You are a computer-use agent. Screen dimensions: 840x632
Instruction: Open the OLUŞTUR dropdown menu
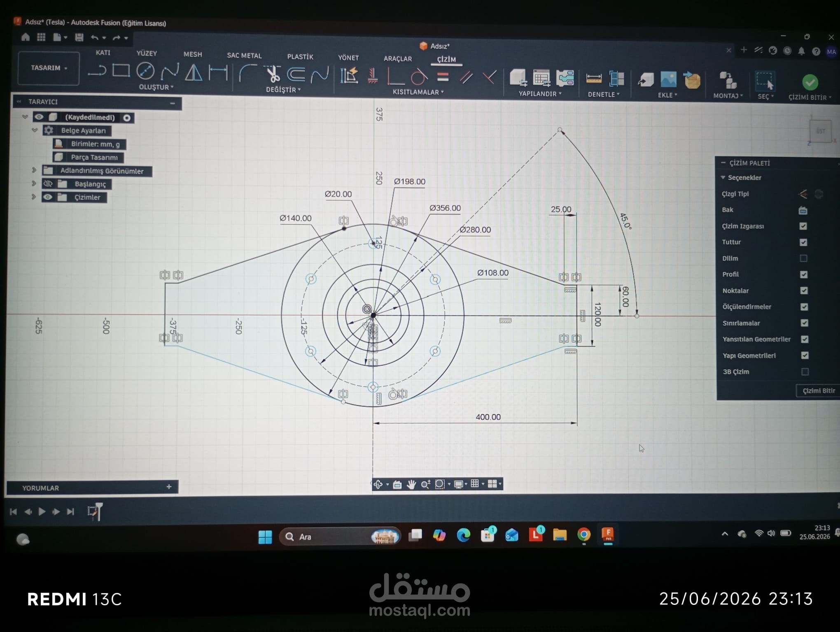click(x=156, y=87)
